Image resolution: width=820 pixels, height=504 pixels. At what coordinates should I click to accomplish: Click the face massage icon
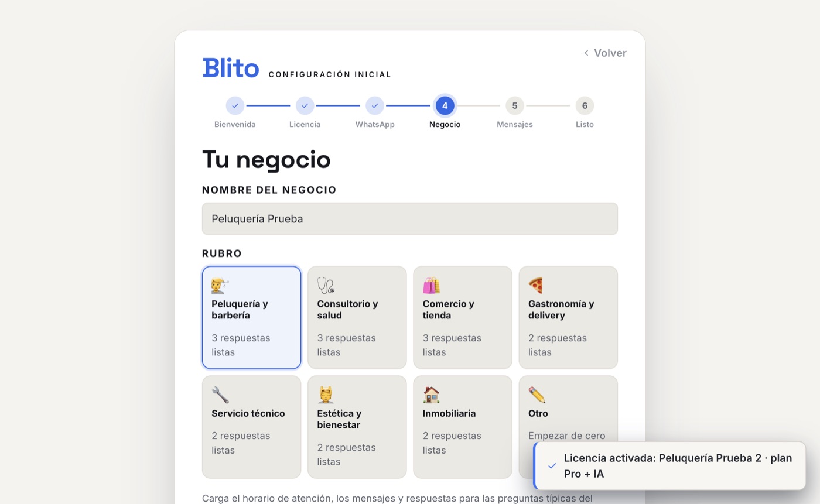[x=326, y=395]
